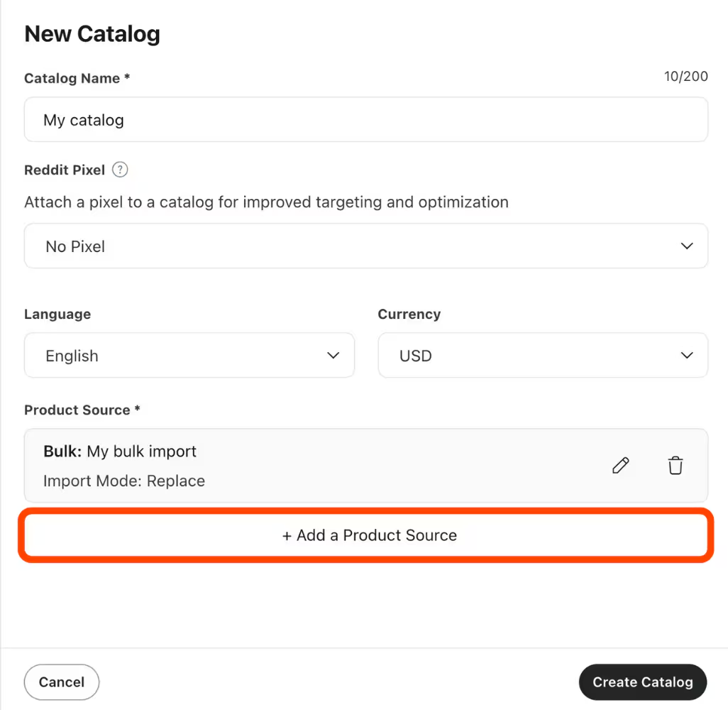Click the Import Mode: Replace text

[x=124, y=481]
